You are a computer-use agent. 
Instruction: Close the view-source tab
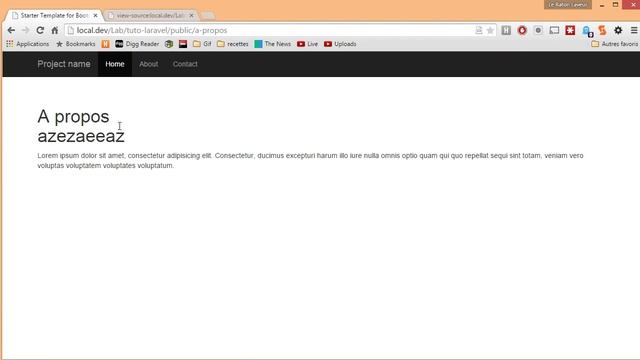click(x=191, y=16)
